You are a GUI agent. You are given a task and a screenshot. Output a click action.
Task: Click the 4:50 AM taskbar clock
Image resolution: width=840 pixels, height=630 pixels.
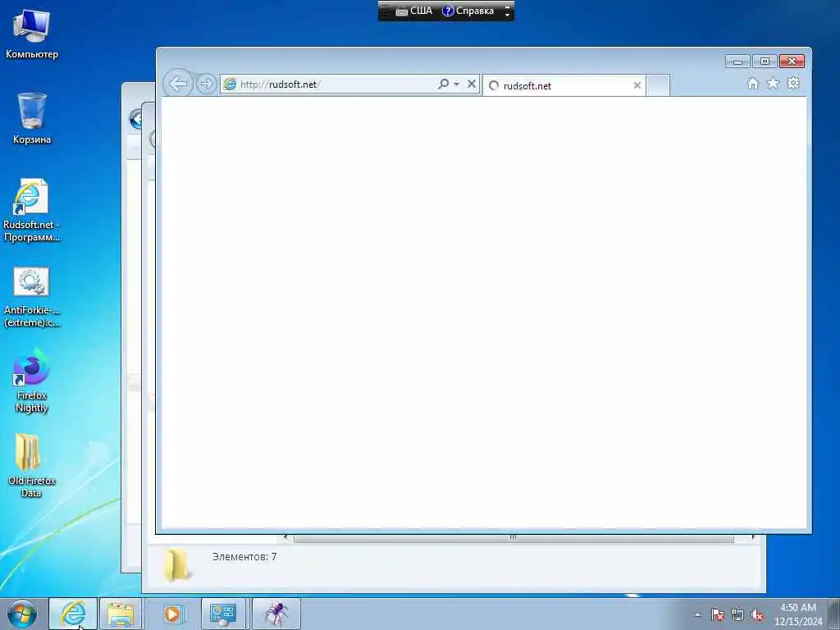[x=797, y=614]
